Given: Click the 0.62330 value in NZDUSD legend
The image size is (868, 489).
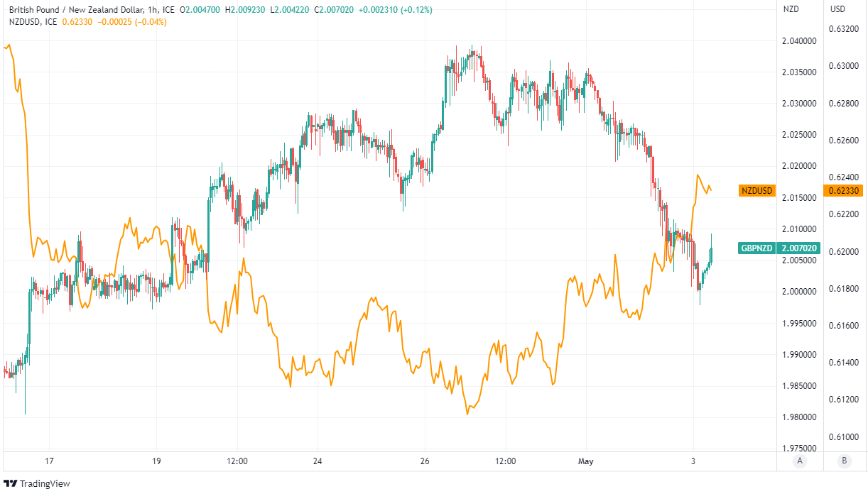Looking at the screenshot, I should pyautogui.click(x=78, y=22).
